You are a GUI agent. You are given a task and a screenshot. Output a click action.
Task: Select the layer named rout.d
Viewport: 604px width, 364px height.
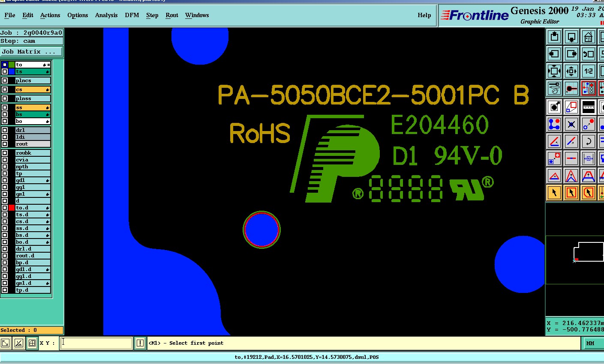(33, 256)
